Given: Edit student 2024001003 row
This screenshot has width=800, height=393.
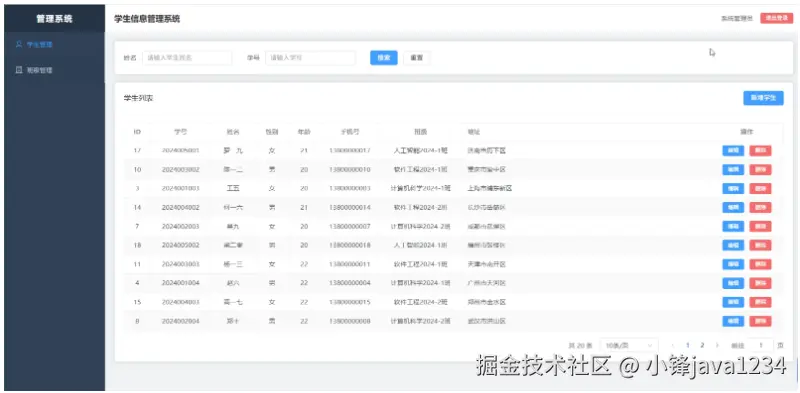Looking at the screenshot, I should click(x=733, y=188).
